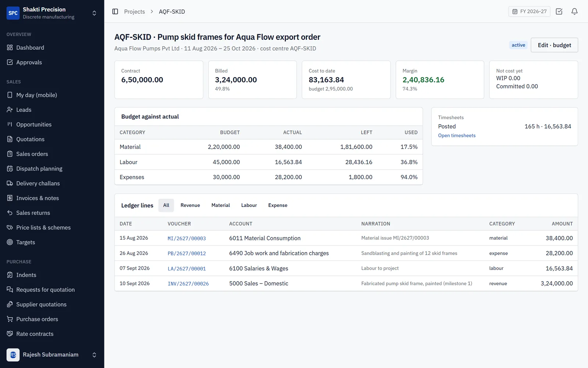Open voucher PB/2627/00012
Image resolution: width=588 pixels, height=368 pixels.
point(187,254)
